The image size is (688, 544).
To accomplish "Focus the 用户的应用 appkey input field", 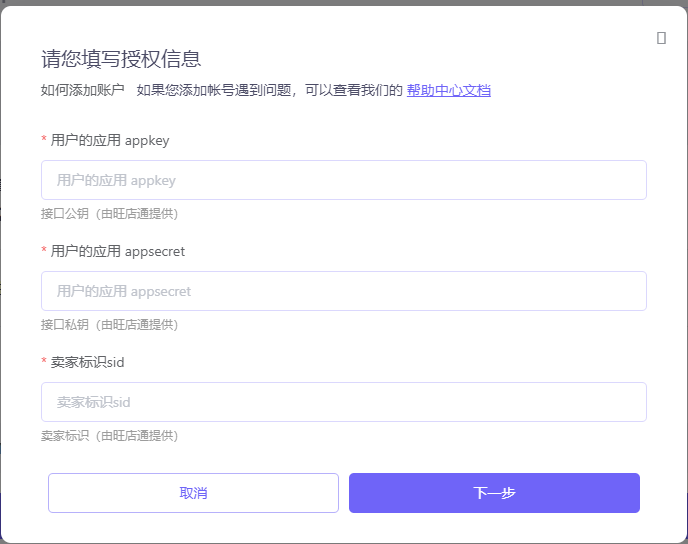I will click(x=344, y=180).
